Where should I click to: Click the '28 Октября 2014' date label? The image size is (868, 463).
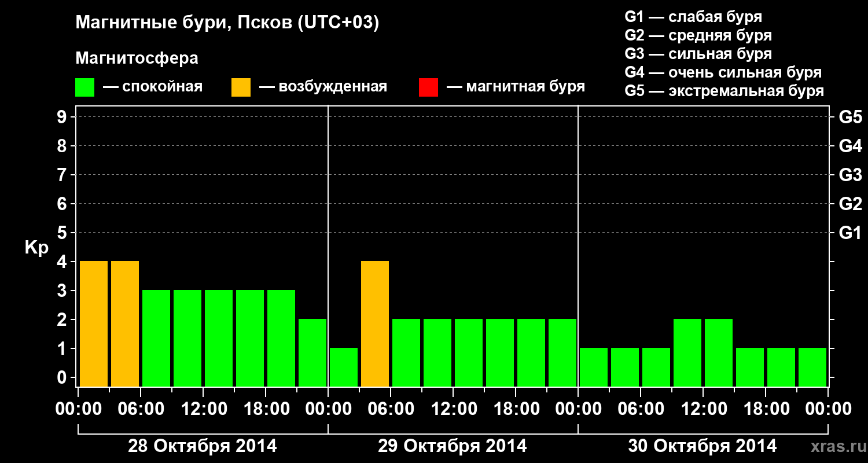203,446
